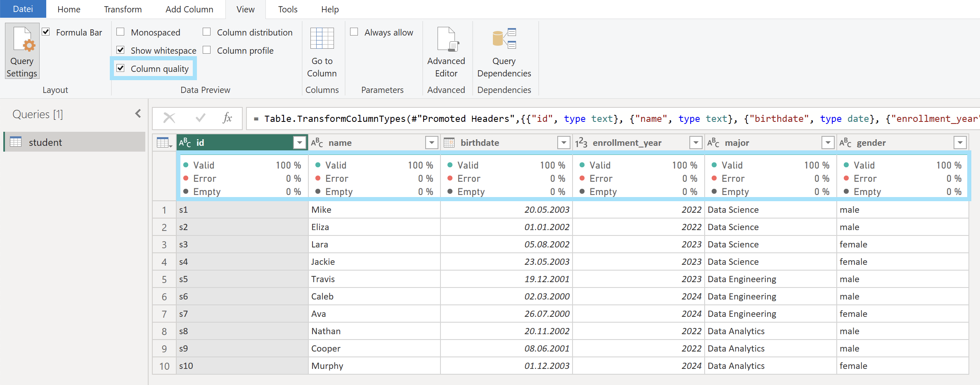Open the Datei menu
The image size is (980, 385).
coord(23,9)
